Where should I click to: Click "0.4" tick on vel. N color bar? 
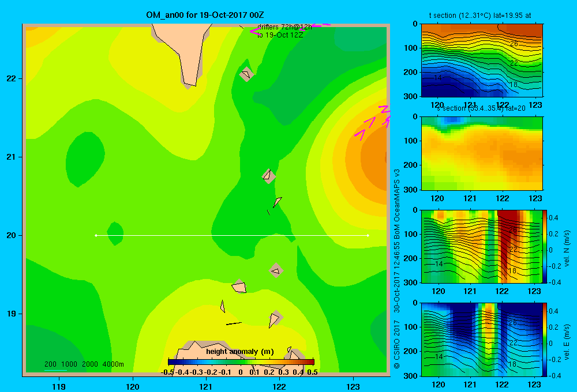[x=554, y=218]
